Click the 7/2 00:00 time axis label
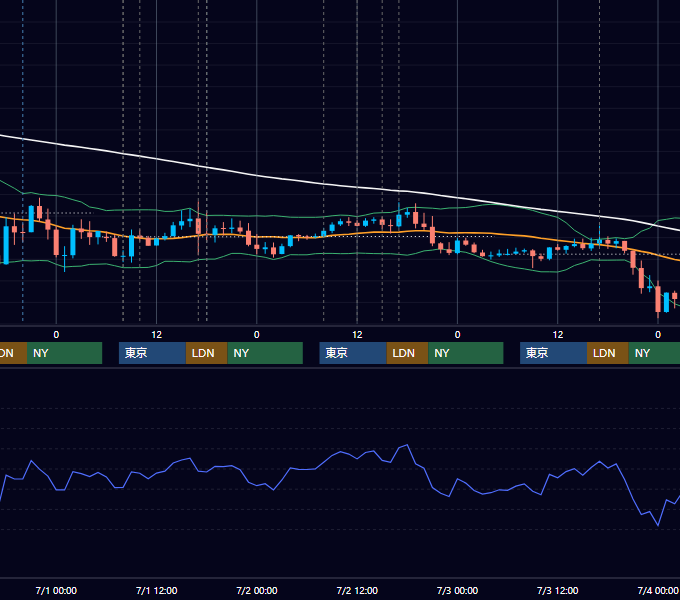 257,590
